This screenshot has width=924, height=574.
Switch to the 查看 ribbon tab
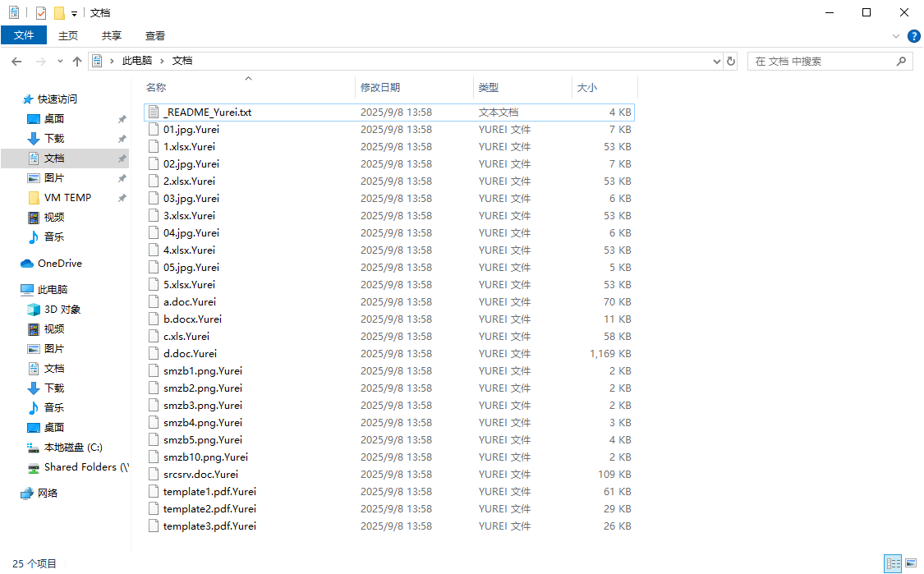pyautogui.click(x=155, y=35)
